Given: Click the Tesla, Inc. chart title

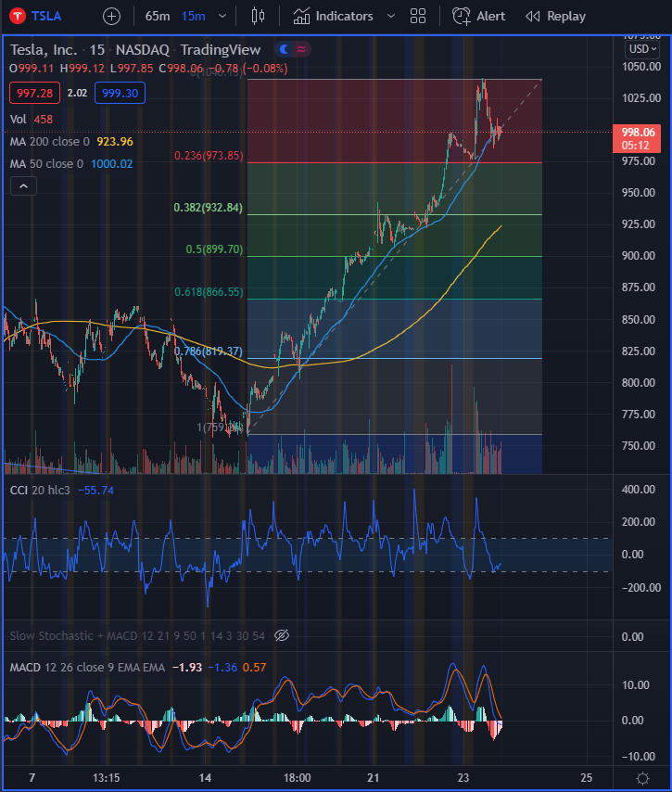Looking at the screenshot, I should [44, 49].
